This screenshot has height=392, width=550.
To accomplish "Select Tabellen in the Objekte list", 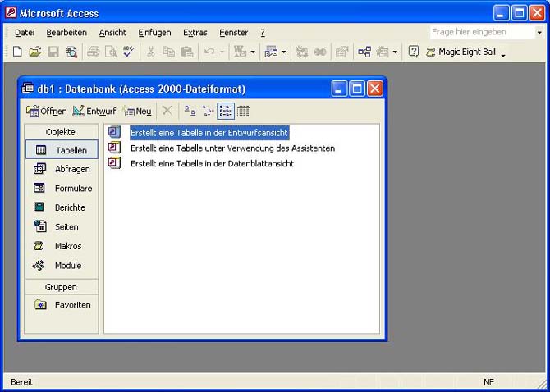I will point(62,150).
